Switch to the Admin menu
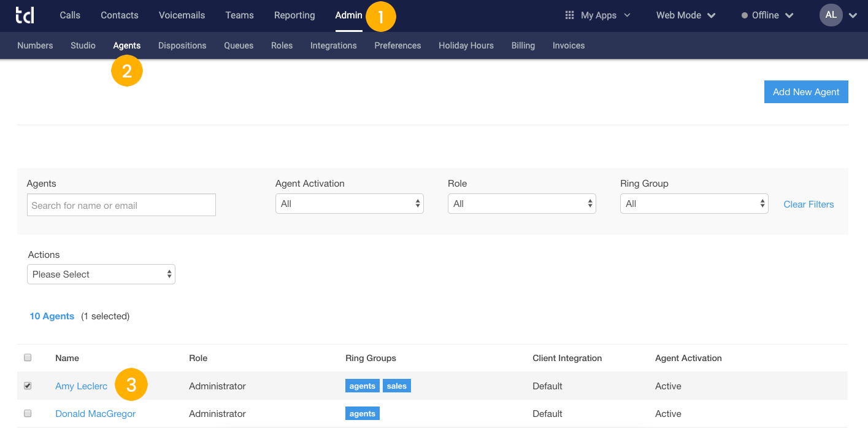Image resolution: width=868 pixels, height=428 pixels. click(348, 15)
